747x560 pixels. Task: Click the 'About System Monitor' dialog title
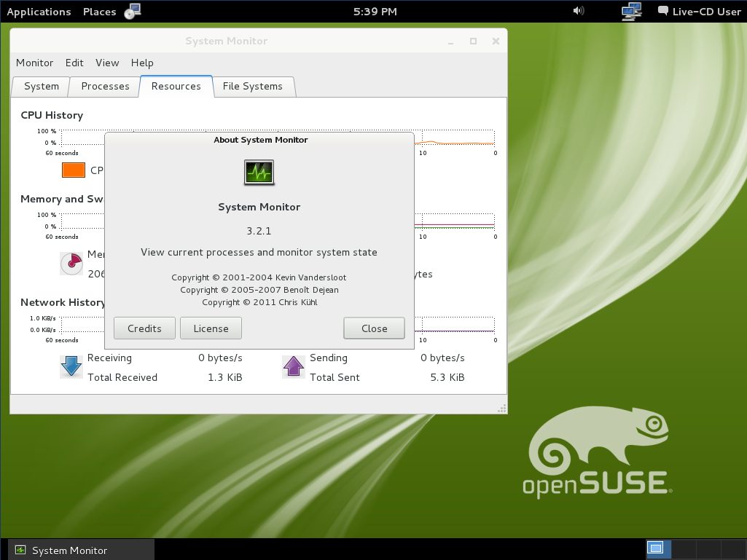click(261, 140)
